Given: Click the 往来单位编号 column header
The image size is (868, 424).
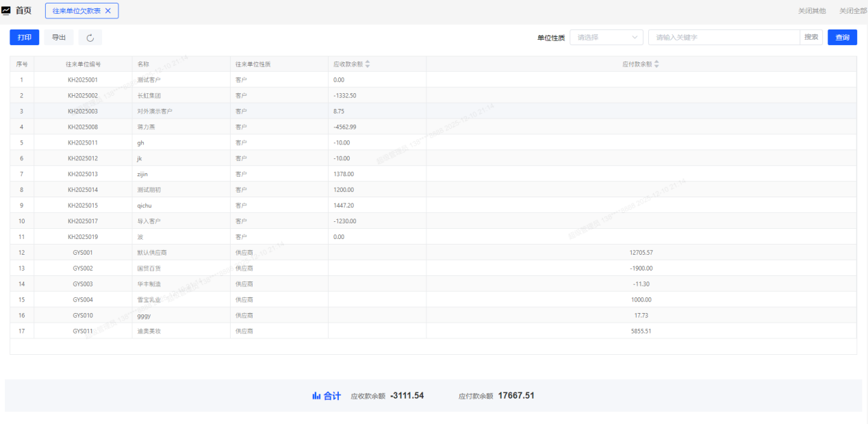Looking at the screenshot, I should (83, 64).
